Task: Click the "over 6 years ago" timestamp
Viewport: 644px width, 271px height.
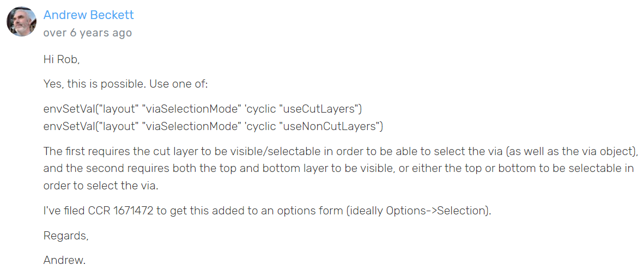Action: [x=88, y=33]
